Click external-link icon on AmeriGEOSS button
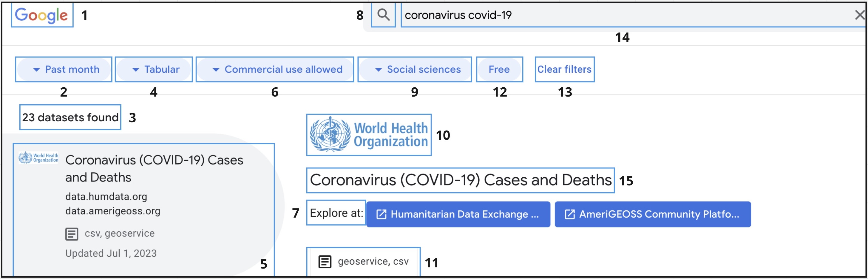 pyautogui.click(x=569, y=214)
